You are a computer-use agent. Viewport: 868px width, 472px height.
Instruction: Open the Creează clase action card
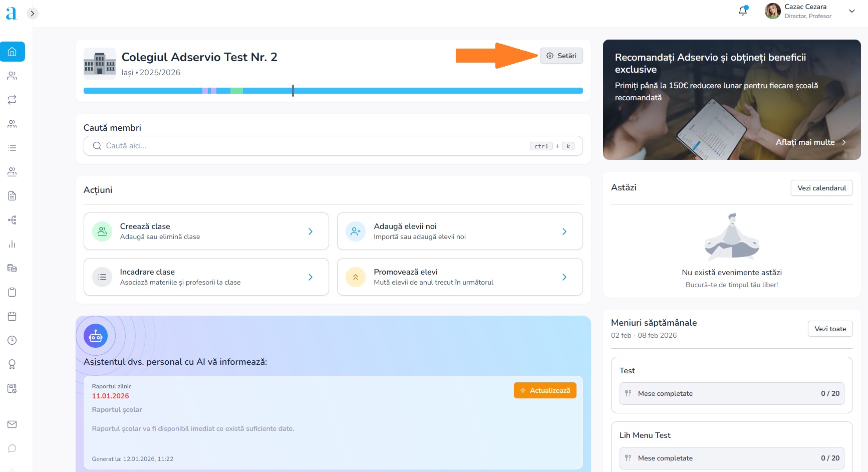click(x=206, y=231)
